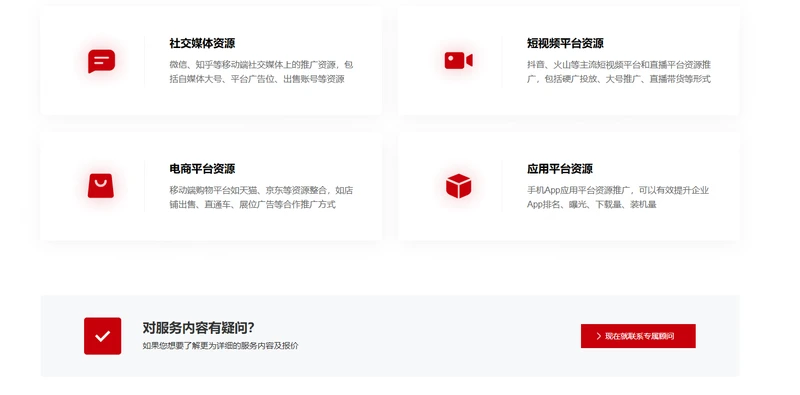Screen dimensions: 800x395
Task: Click the description starting with 微信、知乎等移动端
Action: pos(261,72)
